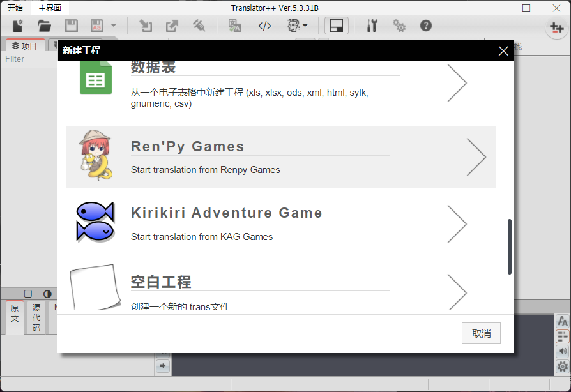Close the 新建工程 dialog

[503, 50]
